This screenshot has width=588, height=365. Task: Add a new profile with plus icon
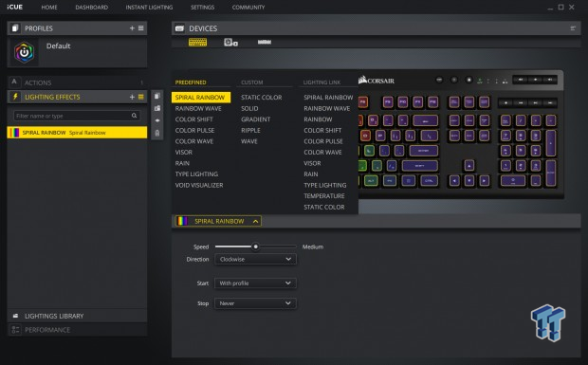[132, 28]
